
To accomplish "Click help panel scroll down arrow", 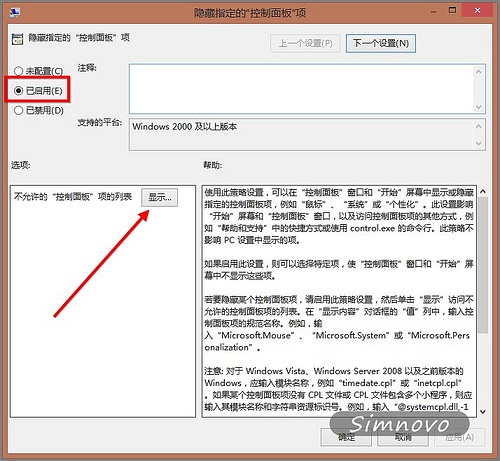I will pos(483,412).
